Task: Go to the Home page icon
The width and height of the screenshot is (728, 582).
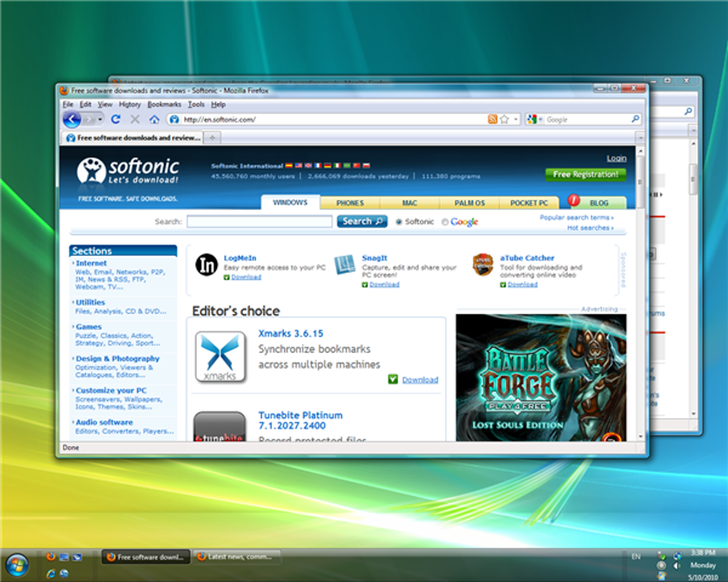Action: [154, 119]
